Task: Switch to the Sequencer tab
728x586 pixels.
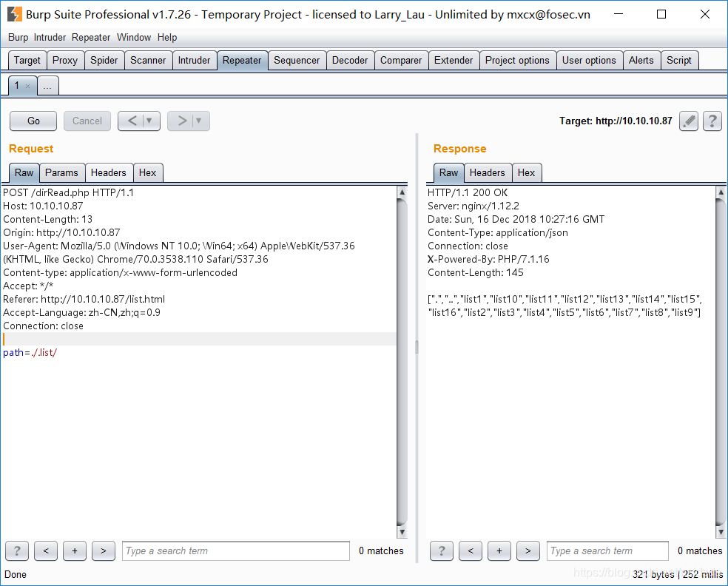Action: [297, 61]
